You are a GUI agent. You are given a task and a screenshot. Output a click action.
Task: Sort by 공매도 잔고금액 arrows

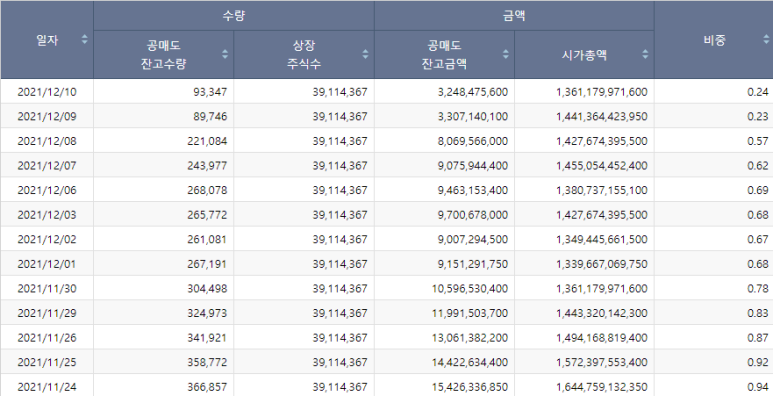505,54
